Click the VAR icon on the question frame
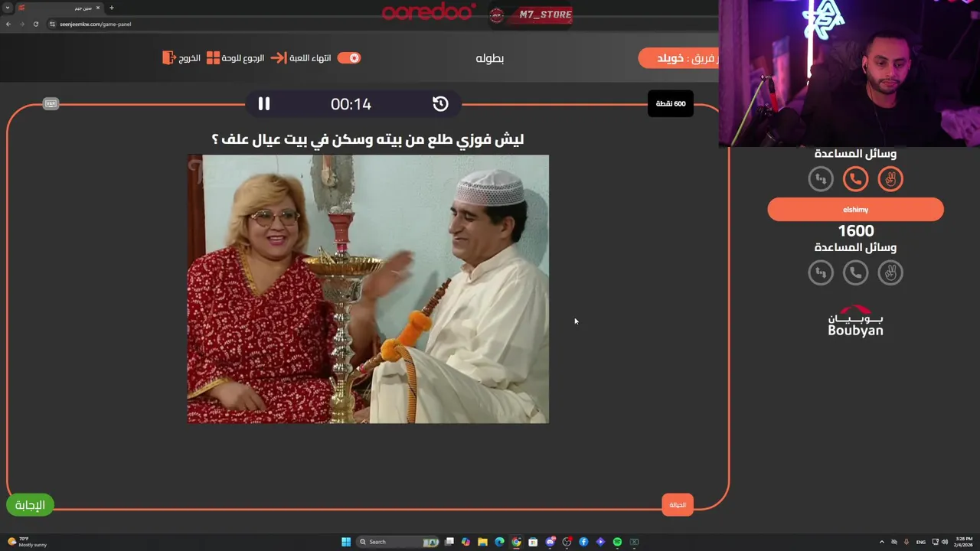Screen dimensions: 980x551 pyautogui.click(x=51, y=103)
